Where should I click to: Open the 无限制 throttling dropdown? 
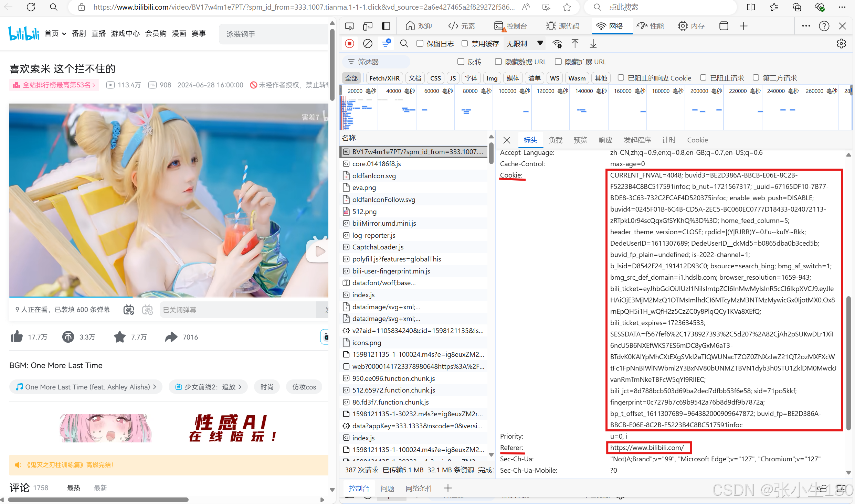click(525, 44)
